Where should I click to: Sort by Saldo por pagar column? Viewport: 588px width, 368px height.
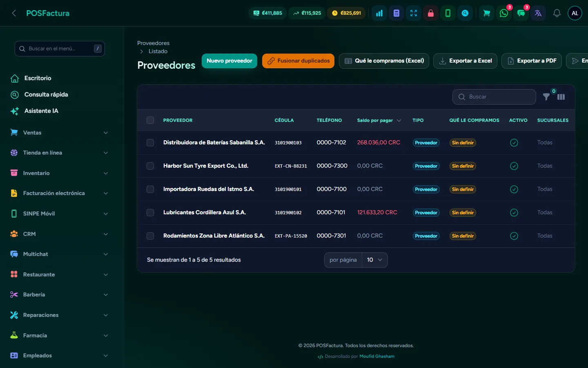(379, 120)
